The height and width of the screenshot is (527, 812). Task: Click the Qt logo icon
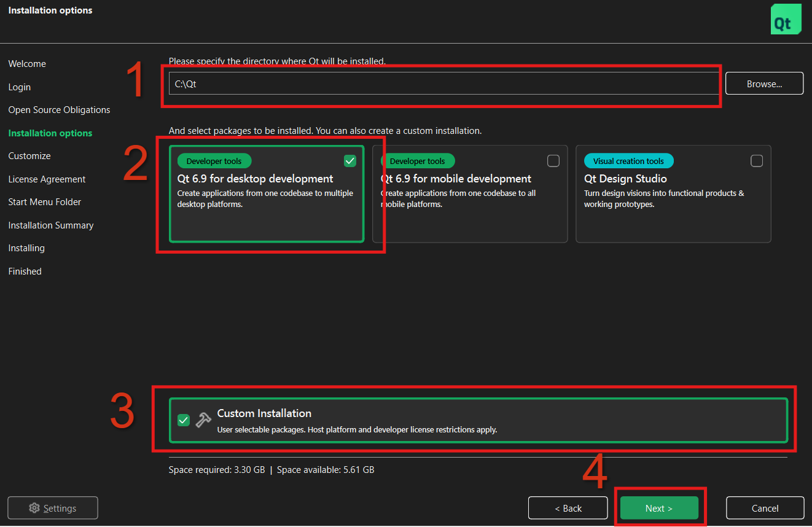click(786, 19)
